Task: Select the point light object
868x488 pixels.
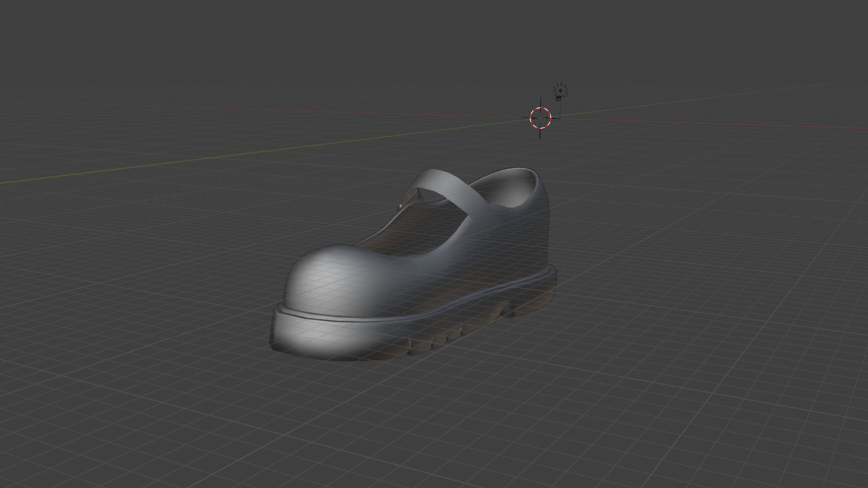Action: [x=560, y=92]
